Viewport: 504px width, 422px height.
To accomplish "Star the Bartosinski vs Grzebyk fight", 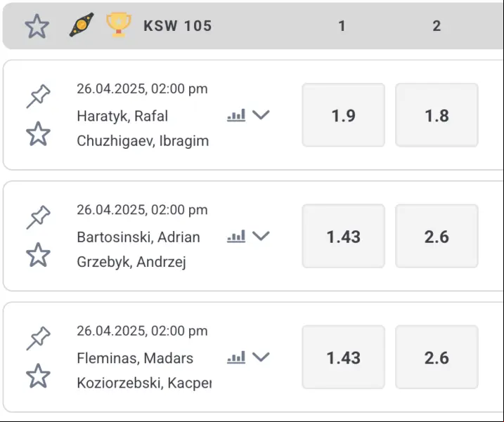I will point(38,255).
